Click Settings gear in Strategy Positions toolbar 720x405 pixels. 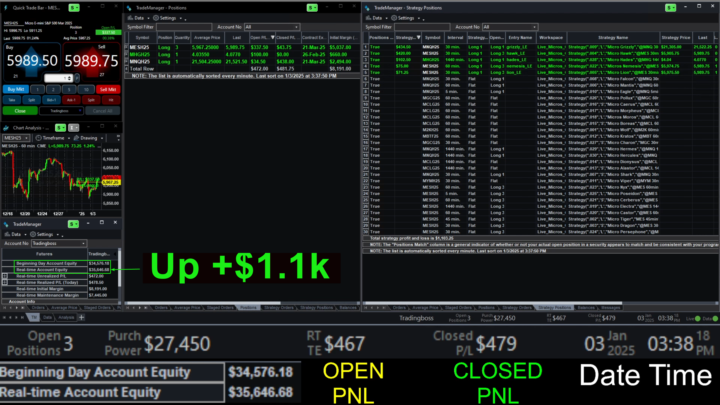tap(394, 18)
